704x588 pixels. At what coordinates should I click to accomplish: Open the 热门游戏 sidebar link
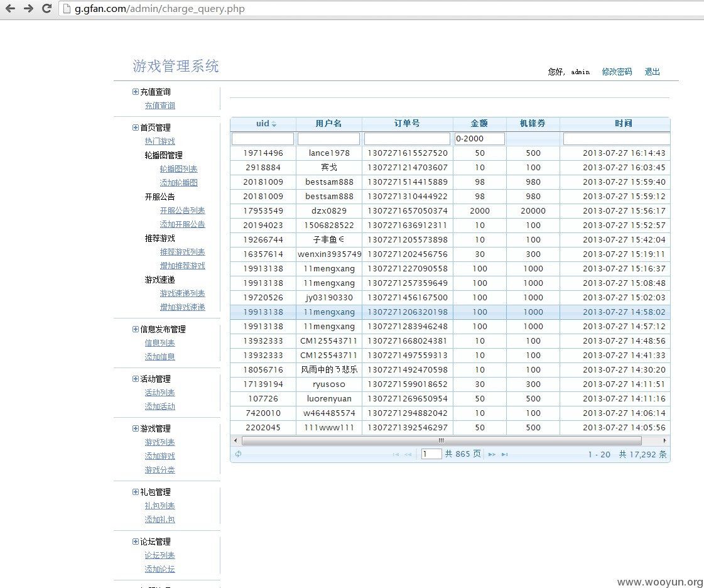pos(160,141)
